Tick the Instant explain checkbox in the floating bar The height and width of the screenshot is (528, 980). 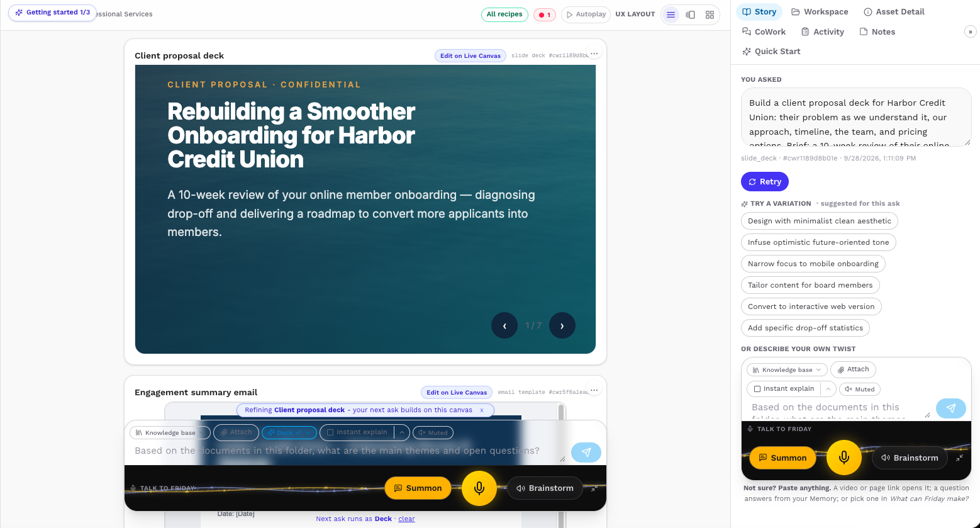330,432
